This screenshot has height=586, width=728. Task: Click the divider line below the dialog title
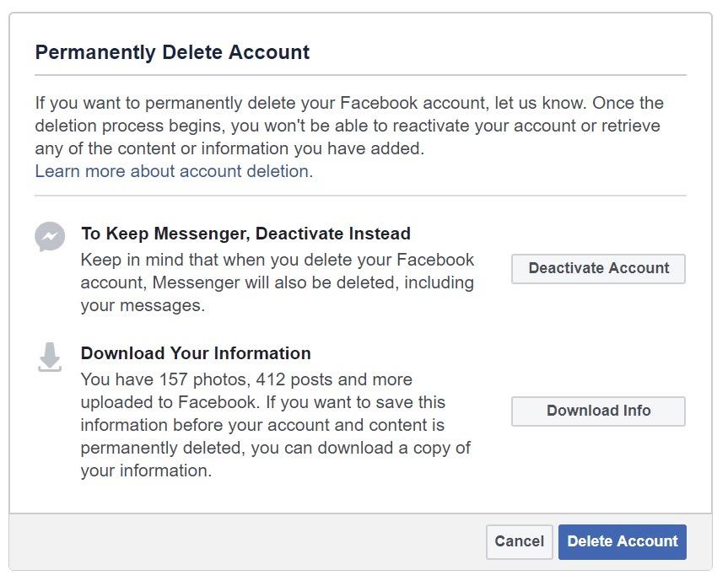click(x=360, y=76)
